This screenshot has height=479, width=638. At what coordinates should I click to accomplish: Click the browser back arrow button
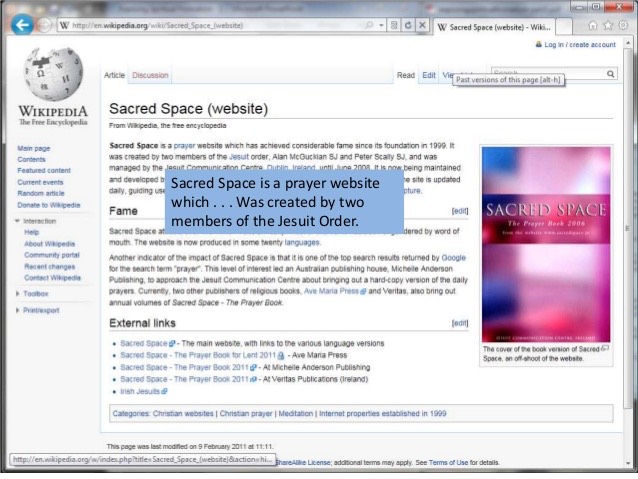[x=22, y=25]
